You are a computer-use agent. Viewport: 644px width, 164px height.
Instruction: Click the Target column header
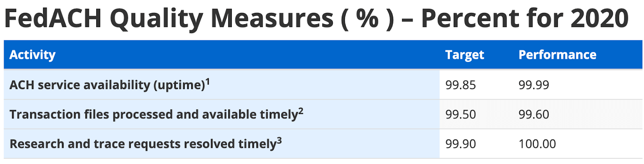coord(464,55)
